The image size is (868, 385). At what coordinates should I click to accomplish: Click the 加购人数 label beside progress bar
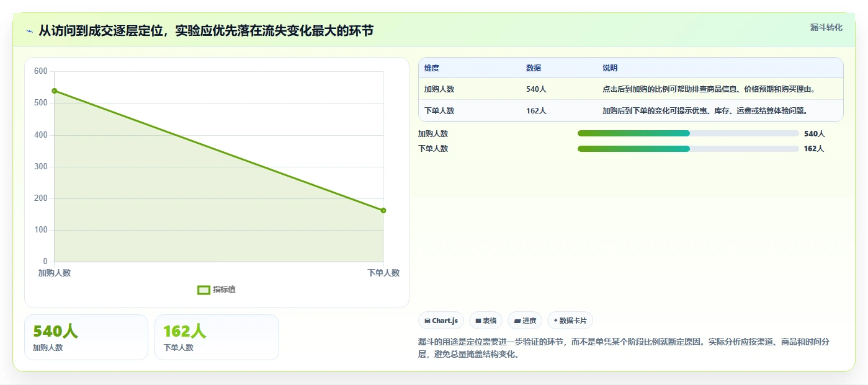point(433,133)
